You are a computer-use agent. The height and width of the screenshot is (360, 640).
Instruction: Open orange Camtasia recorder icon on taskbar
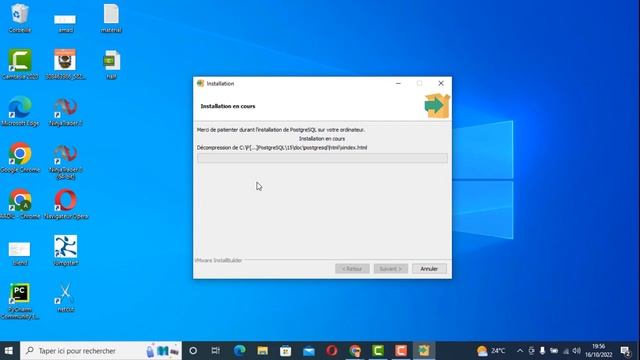[401, 351]
